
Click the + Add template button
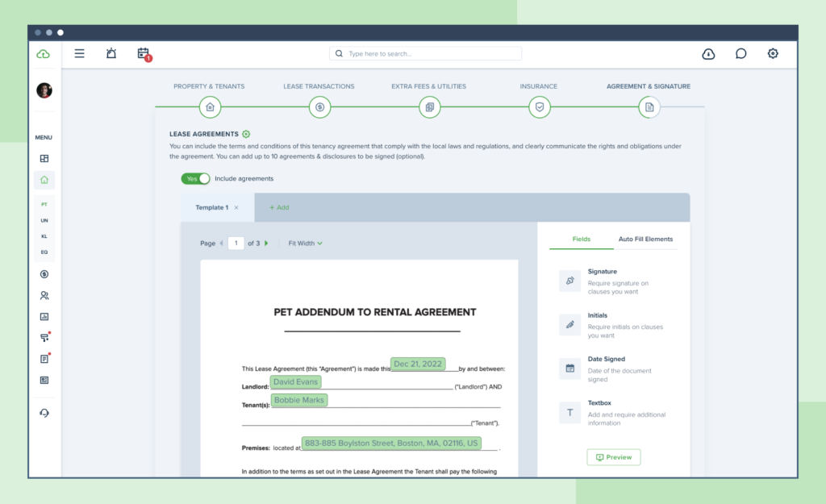pos(279,207)
